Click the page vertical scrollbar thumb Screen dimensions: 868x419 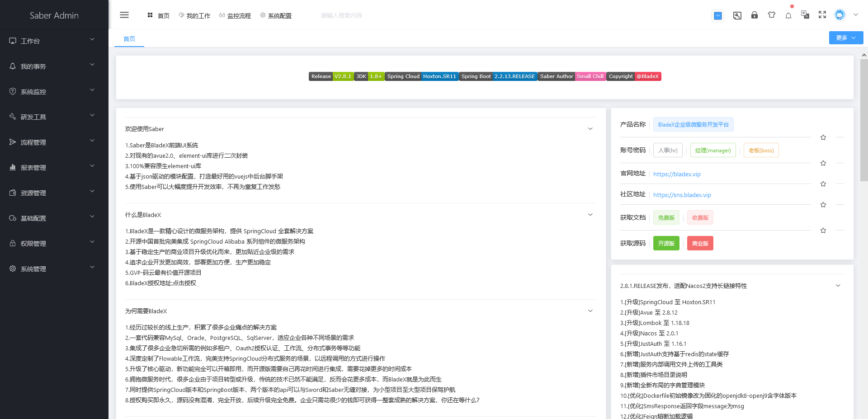pos(864,120)
